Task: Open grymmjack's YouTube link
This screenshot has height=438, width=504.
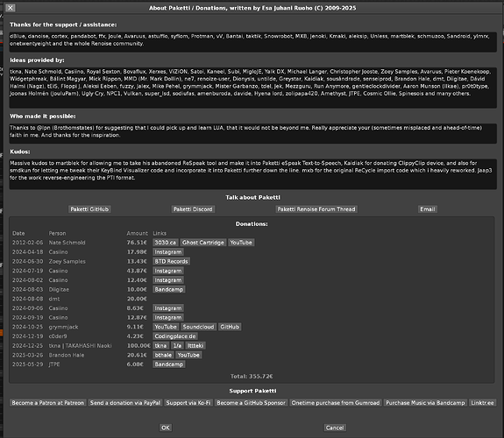Action: [x=166, y=327]
